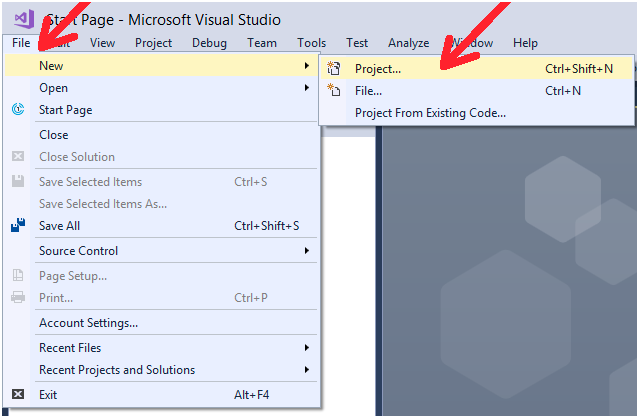Open the Help menu
The image size is (637, 420).
pos(525,43)
